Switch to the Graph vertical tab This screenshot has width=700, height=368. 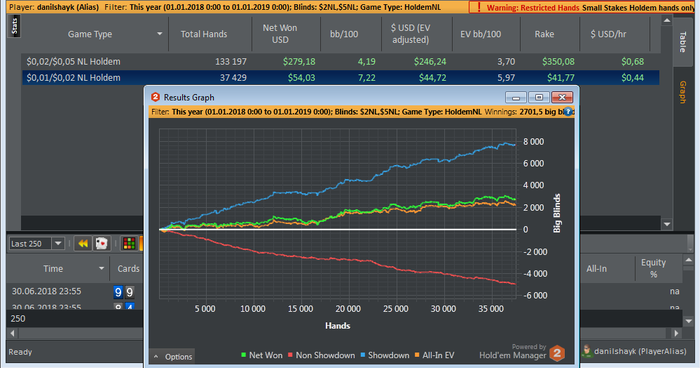click(683, 92)
